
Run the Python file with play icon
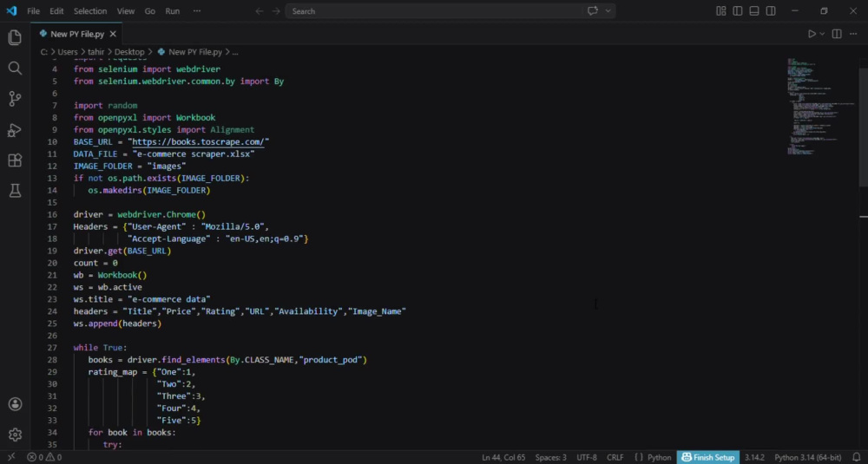812,35
